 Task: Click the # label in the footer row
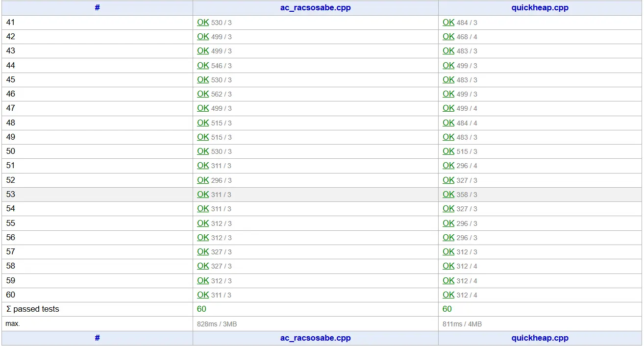click(x=98, y=338)
